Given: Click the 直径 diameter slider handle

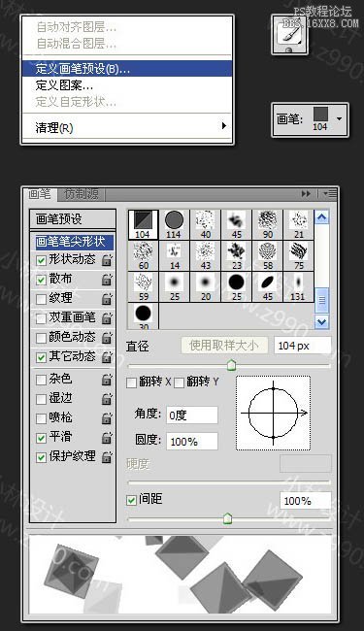Looking at the screenshot, I should click(231, 365).
